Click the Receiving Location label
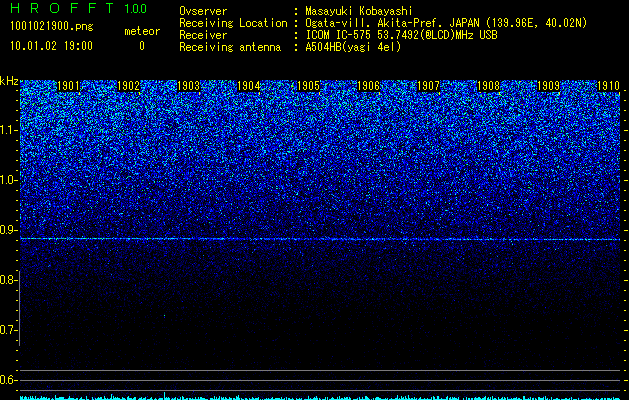Viewport: 629px width, 400px height. pyautogui.click(x=233, y=23)
